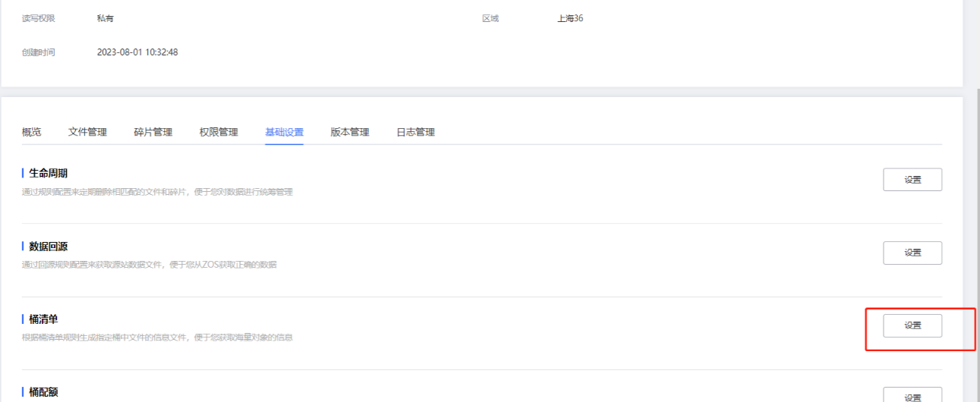Click the region value 上海36
This screenshot has height=402, width=980.
click(570, 18)
